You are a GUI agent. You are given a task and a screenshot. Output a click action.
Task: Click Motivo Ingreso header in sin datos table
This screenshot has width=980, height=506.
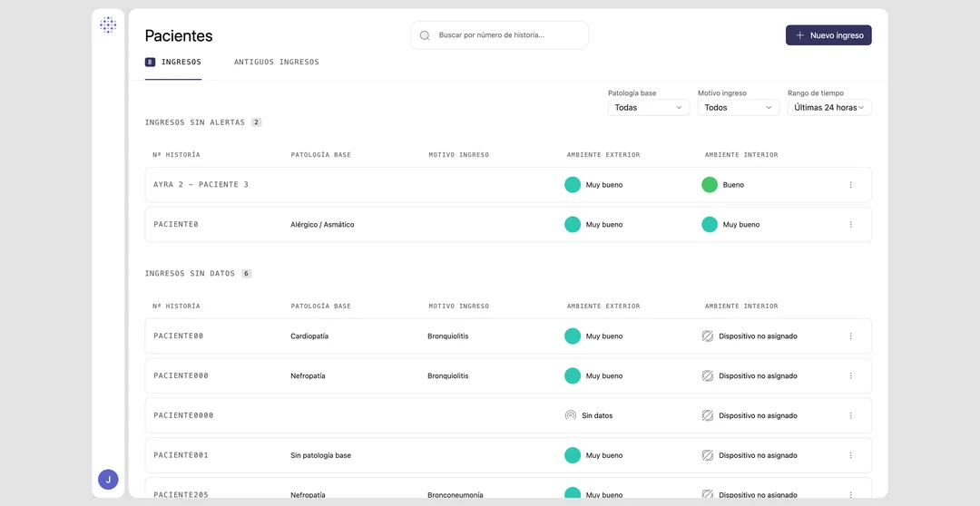(459, 307)
